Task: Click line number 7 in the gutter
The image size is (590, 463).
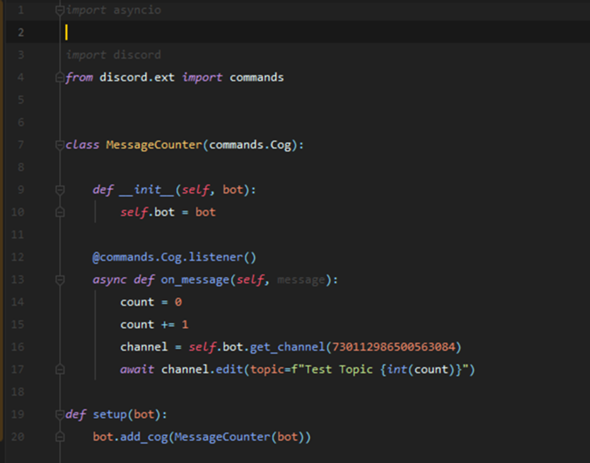Action: [21, 145]
